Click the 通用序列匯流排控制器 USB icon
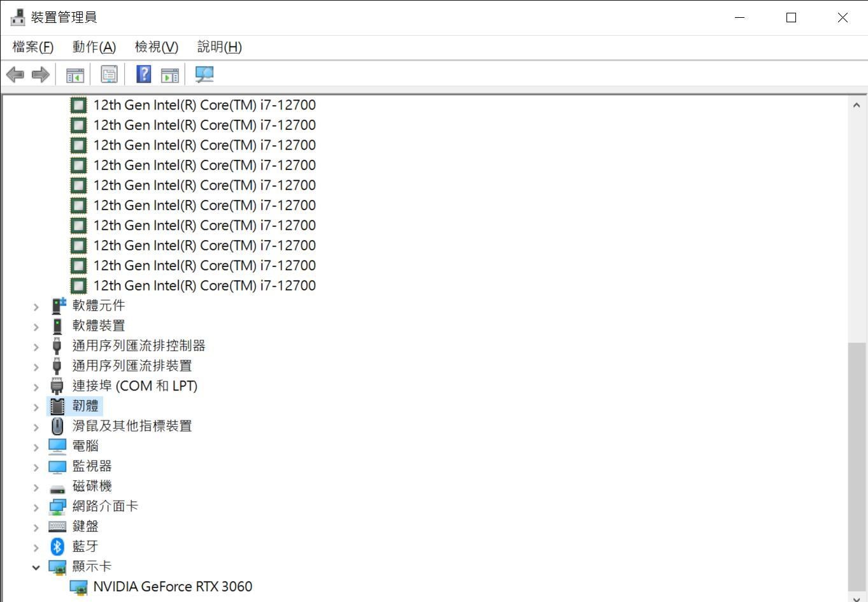This screenshot has width=868, height=602. (57, 346)
